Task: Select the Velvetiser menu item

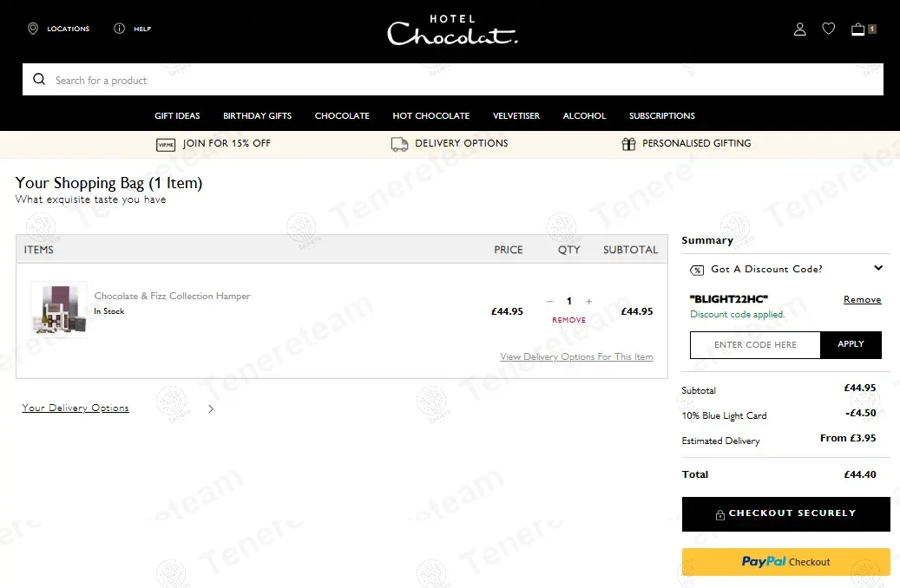Action: pyautogui.click(x=516, y=116)
